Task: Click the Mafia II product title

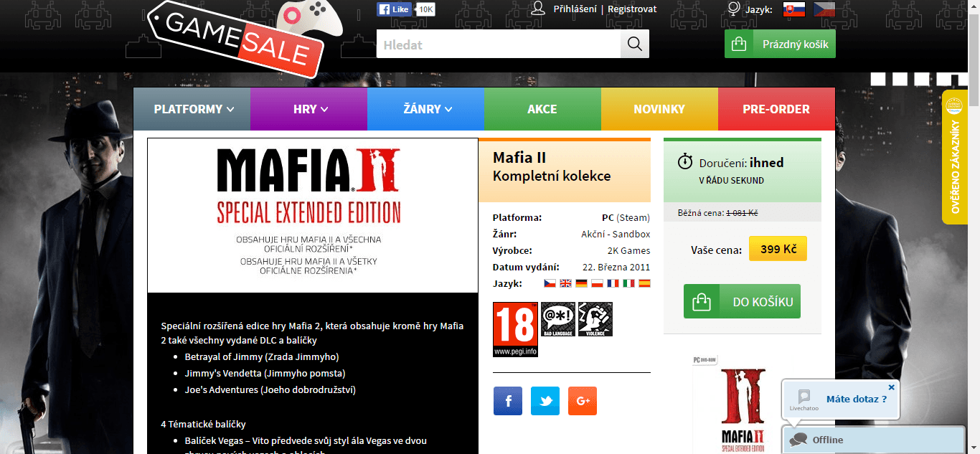Action: pyautogui.click(x=519, y=158)
